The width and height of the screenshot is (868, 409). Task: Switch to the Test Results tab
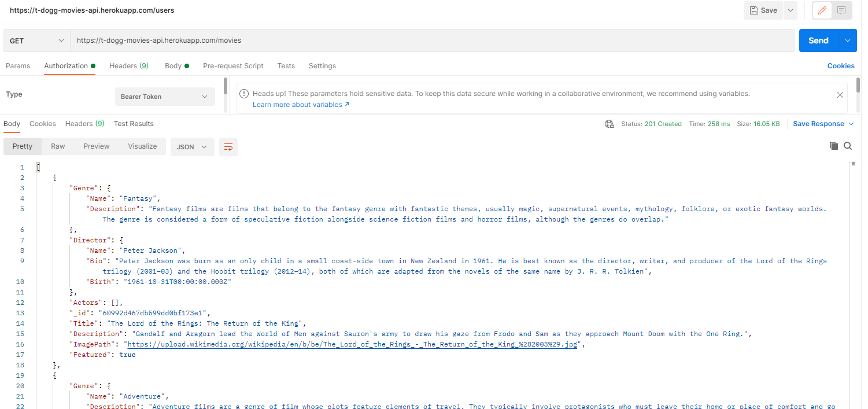[x=134, y=124]
